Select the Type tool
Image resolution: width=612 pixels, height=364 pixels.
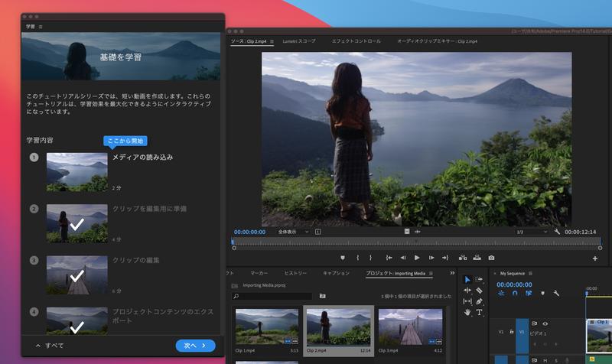480,312
